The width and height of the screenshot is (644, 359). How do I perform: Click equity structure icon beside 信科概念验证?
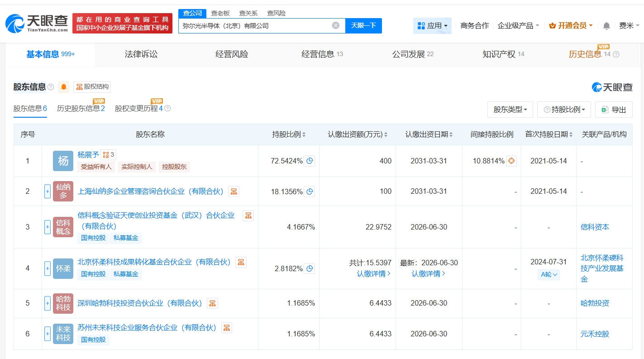[x=248, y=215]
